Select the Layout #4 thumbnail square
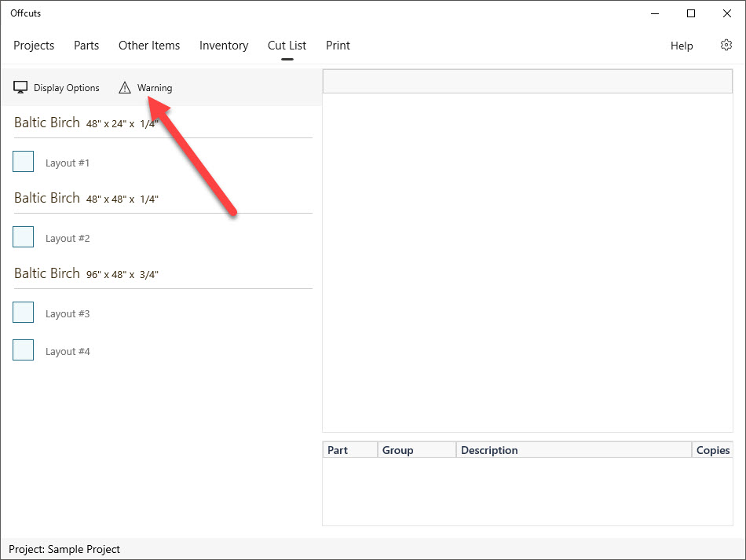 (x=24, y=350)
